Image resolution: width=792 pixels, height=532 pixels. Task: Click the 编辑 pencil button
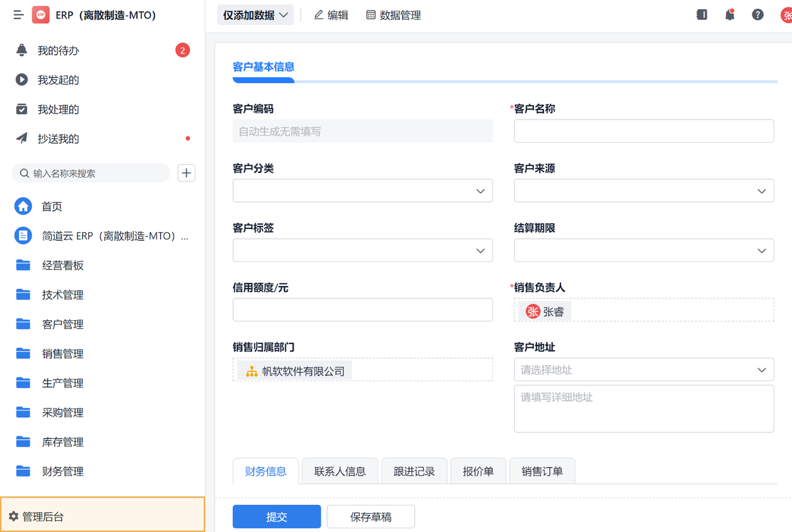click(331, 15)
